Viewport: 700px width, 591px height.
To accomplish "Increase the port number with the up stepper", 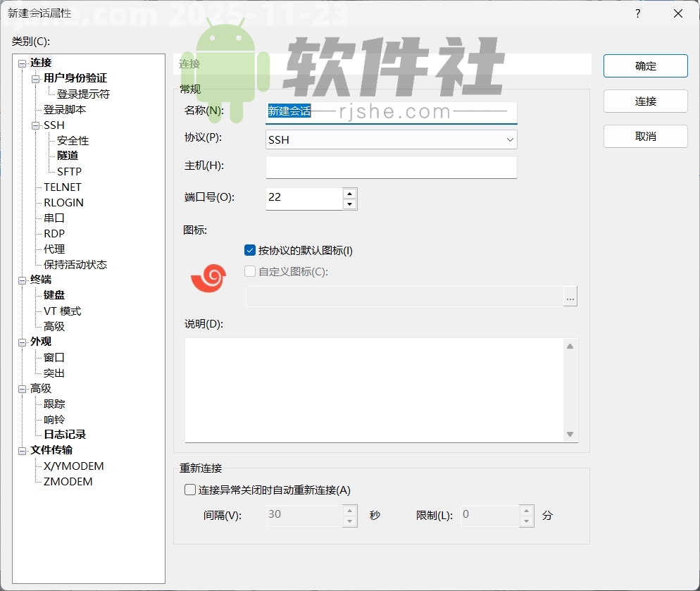I will [x=350, y=194].
